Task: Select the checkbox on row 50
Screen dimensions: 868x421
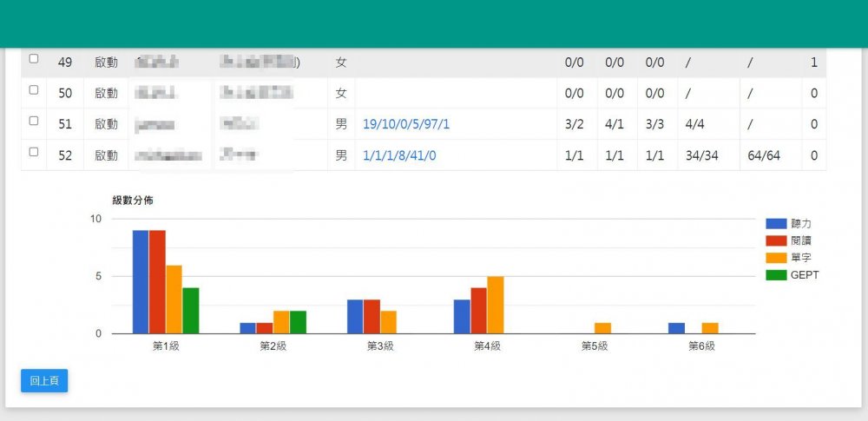Action: tap(34, 90)
